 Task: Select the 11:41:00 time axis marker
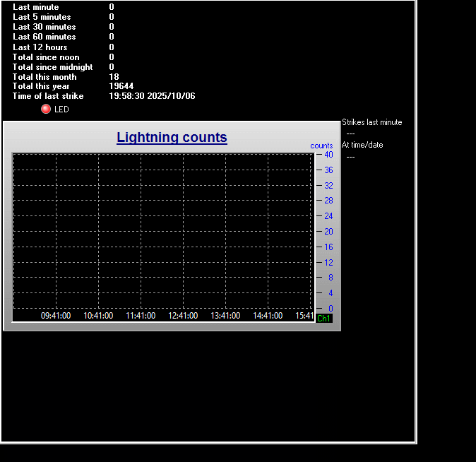(x=141, y=316)
